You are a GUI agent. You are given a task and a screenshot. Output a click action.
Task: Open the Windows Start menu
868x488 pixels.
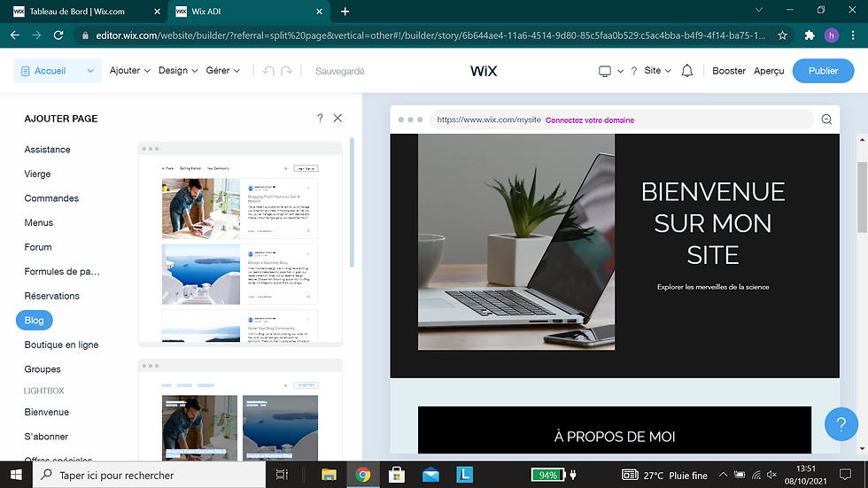tap(16, 475)
